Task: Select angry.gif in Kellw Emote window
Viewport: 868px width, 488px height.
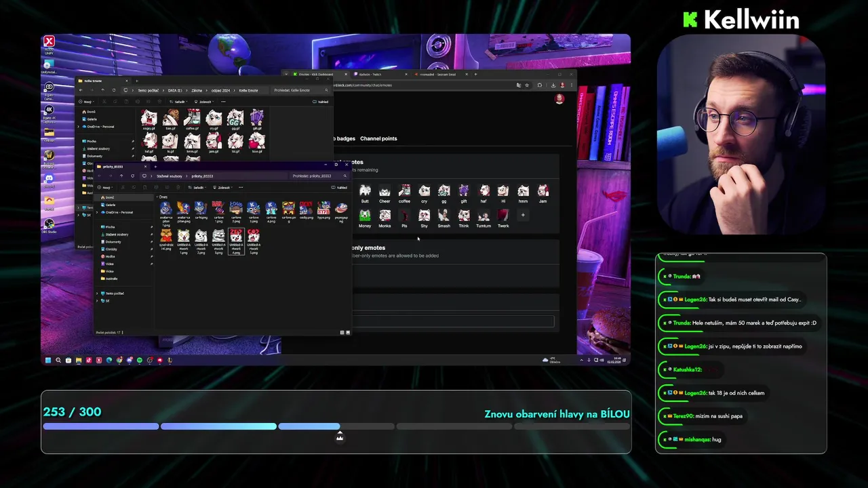Action: coord(149,120)
